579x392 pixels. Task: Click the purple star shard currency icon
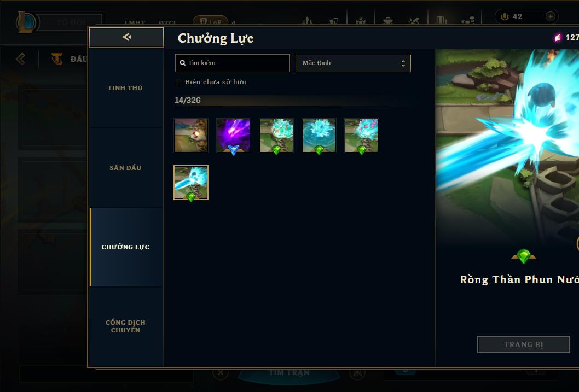tap(558, 37)
